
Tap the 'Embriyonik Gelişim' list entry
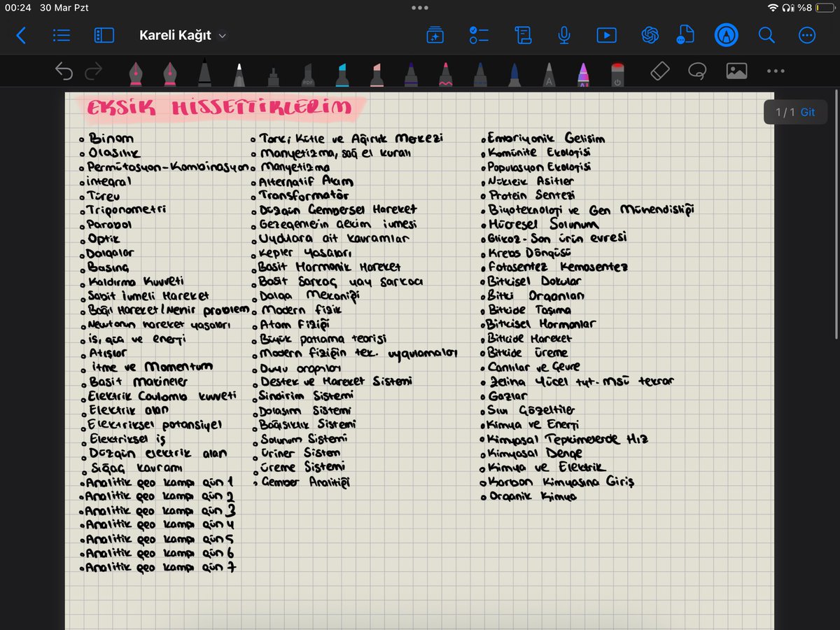546,139
